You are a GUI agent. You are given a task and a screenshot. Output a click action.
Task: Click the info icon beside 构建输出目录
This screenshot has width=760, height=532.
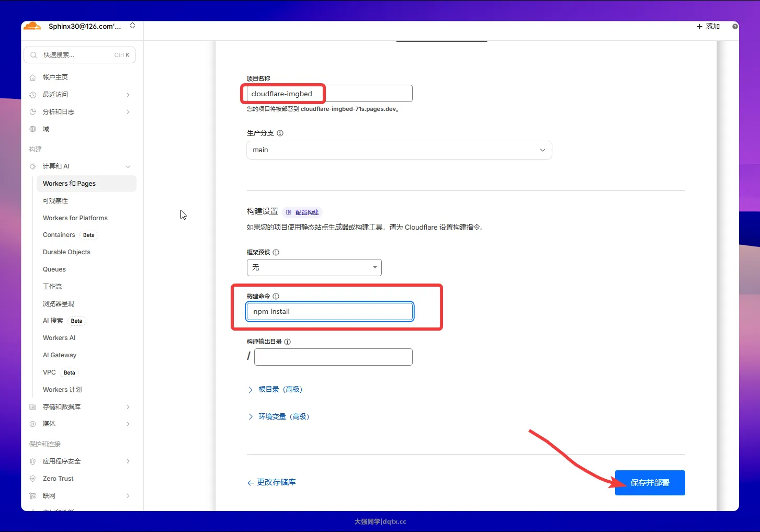tap(288, 342)
